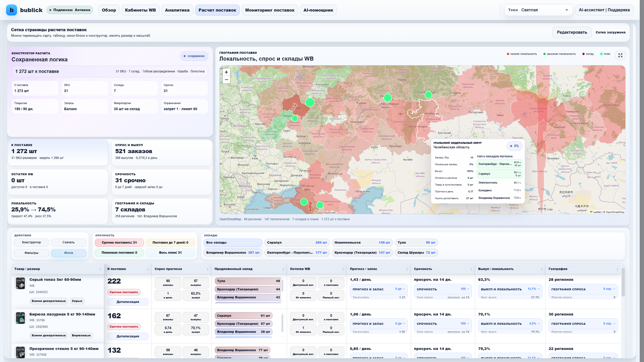The image size is (644, 362).
Task: Zoom in on the map
Action: pos(226,72)
